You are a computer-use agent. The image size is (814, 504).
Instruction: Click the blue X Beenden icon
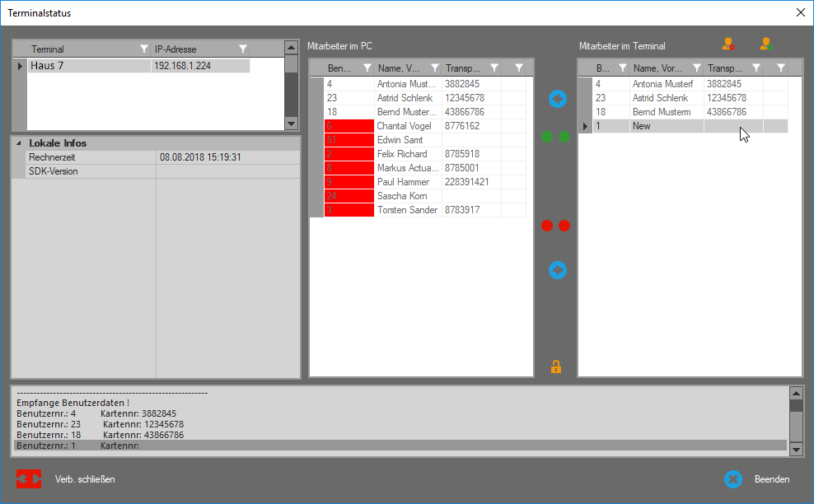[x=733, y=479]
